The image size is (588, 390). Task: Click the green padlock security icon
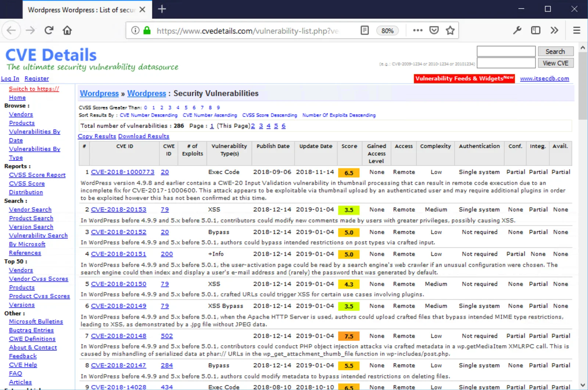point(147,30)
